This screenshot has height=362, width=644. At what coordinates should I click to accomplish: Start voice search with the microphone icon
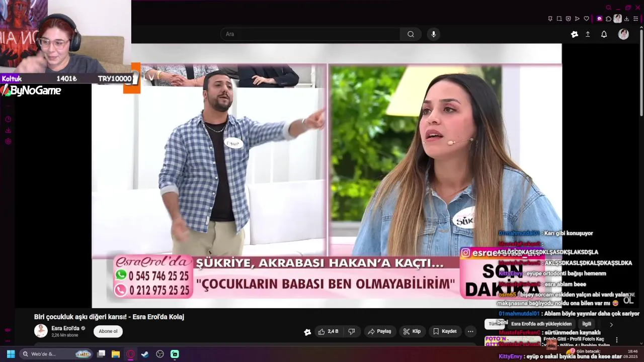click(434, 34)
